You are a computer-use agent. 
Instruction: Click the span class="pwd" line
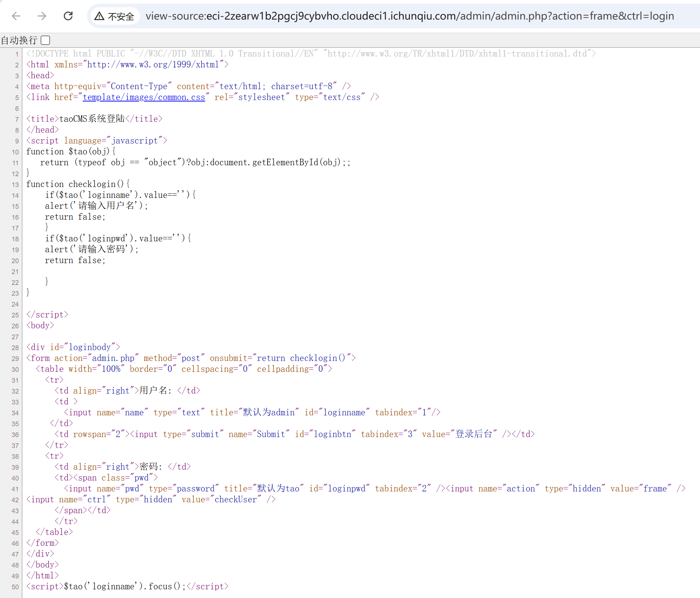click(x=106, y=478)
